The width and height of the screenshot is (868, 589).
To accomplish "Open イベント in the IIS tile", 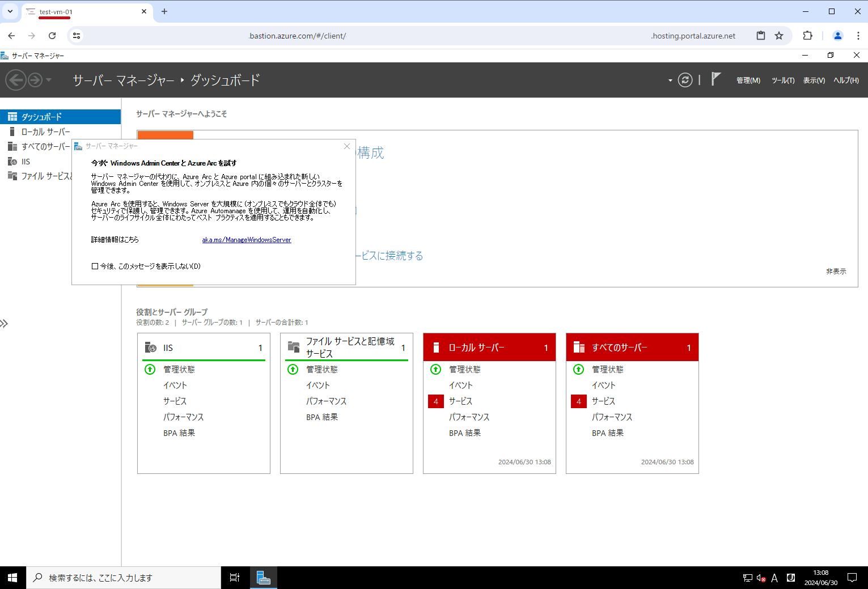I will [x=175, y=385].
